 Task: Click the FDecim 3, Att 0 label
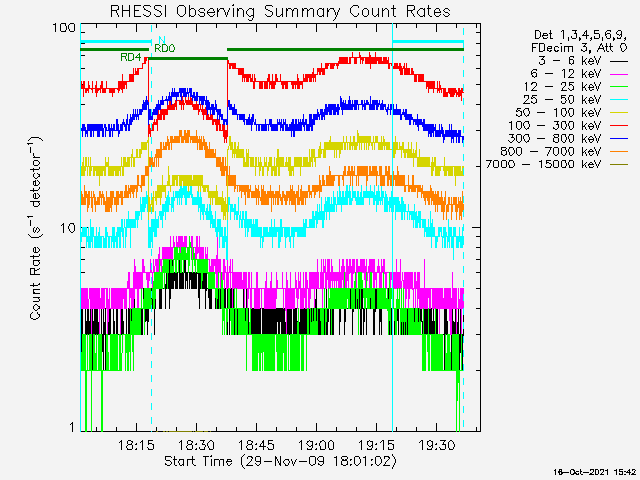coord(579,48)
